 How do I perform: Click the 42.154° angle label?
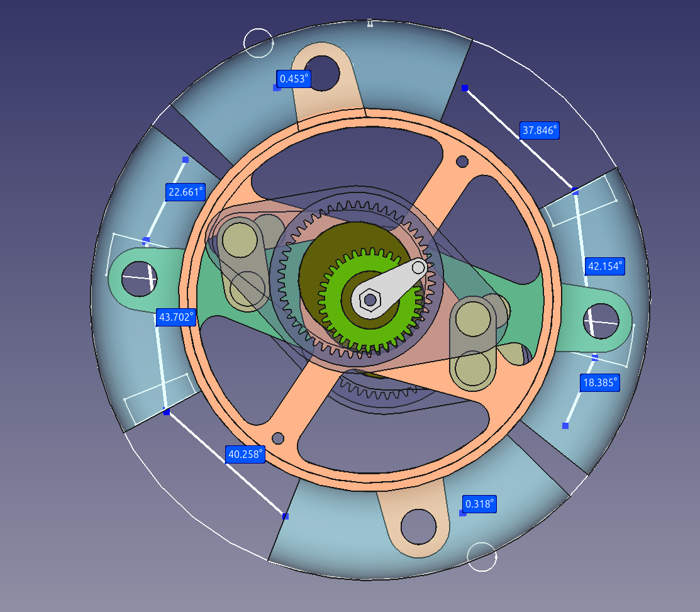pyautogui.click(x=604, y=266)
